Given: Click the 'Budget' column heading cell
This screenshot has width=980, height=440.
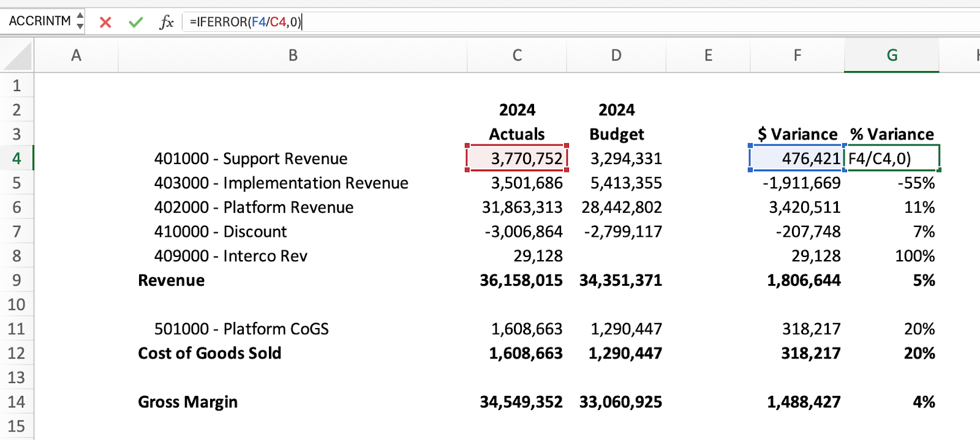Looking at the screenshot, I should click(x=616, y=134).
